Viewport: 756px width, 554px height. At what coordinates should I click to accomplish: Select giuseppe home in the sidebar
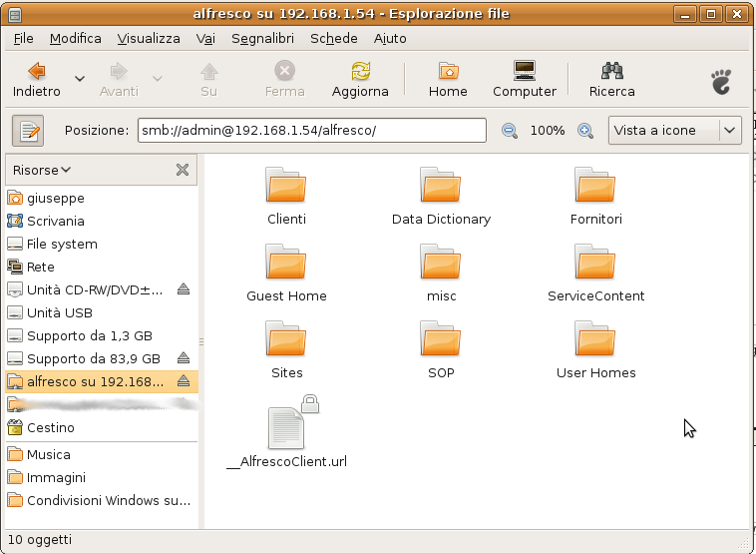[102, 198]
